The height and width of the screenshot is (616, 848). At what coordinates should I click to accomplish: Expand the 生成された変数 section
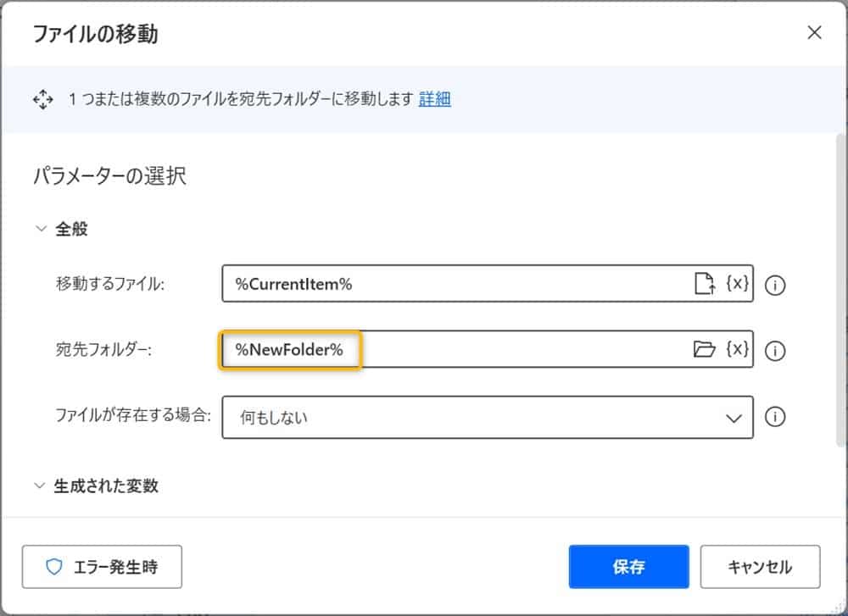[x=39, y=486]
